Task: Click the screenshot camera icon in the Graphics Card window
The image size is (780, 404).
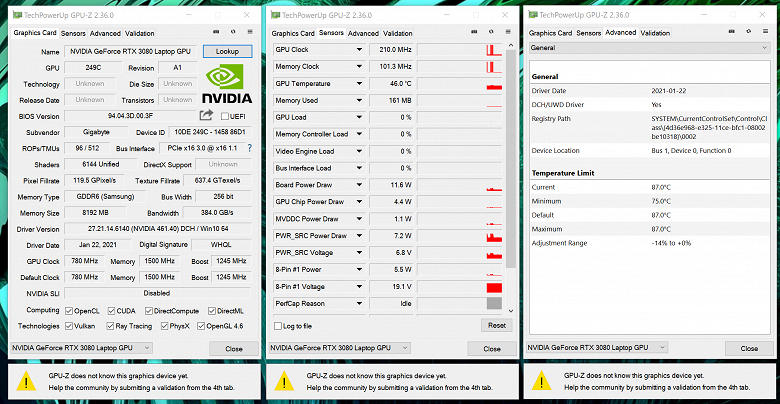Action: 216,31
